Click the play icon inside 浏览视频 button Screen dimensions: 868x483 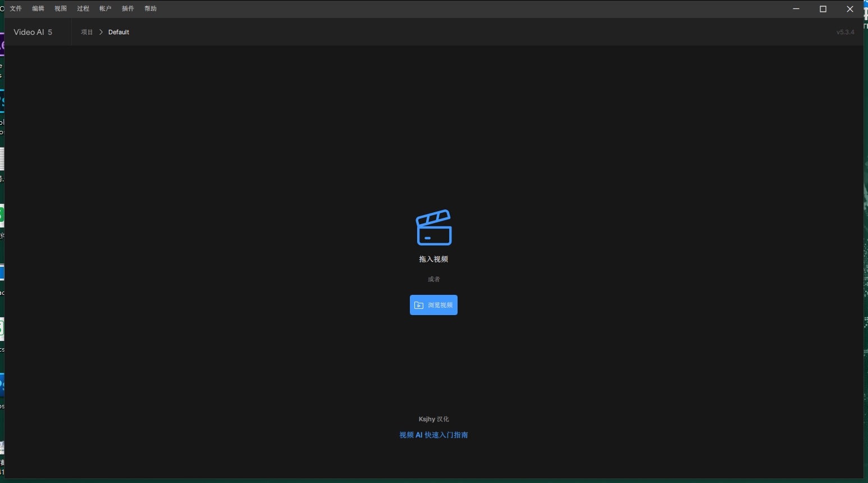coord(418,304)
